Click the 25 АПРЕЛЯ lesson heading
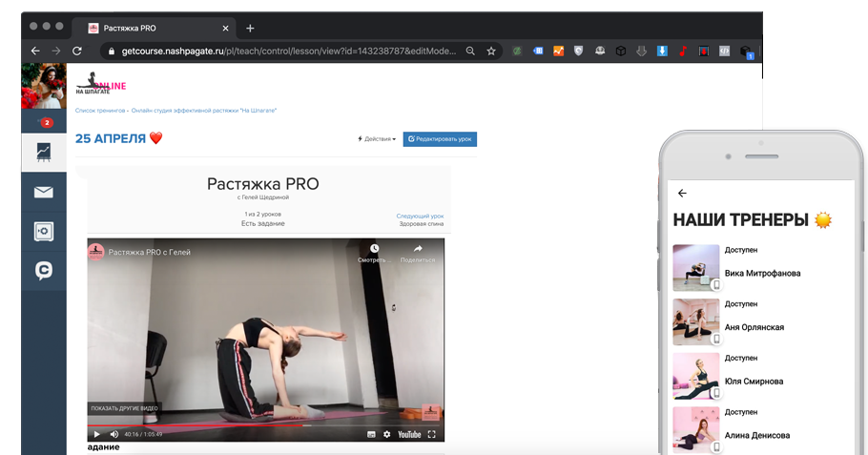 [x=111, y=139]
